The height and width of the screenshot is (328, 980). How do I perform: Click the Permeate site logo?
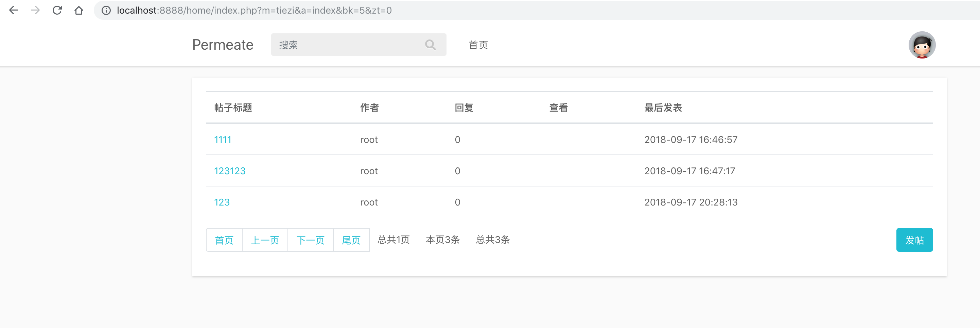click(x=223, y=45)
